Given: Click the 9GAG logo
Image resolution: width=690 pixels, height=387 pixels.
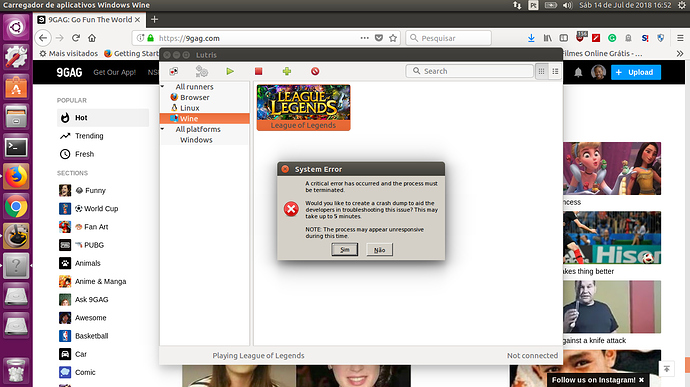Looking at the screenshot, I should pyautogui.click(x=69, y=72).
